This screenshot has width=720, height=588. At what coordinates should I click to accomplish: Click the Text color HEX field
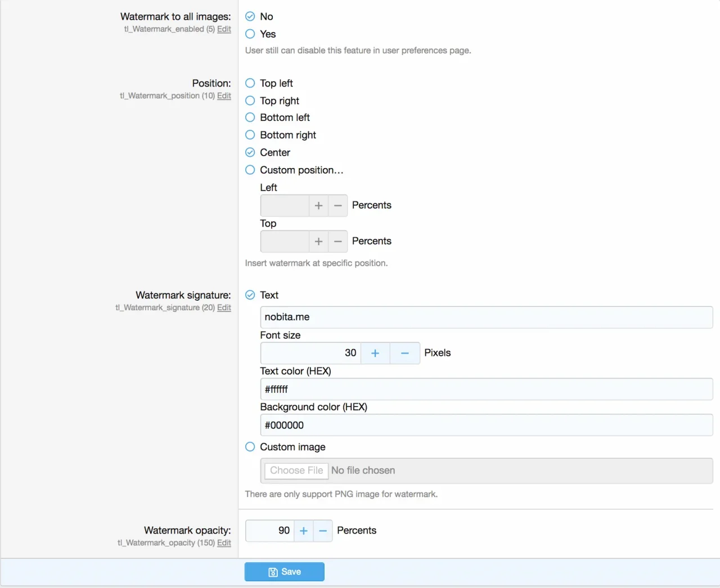[x=486, y=389]
